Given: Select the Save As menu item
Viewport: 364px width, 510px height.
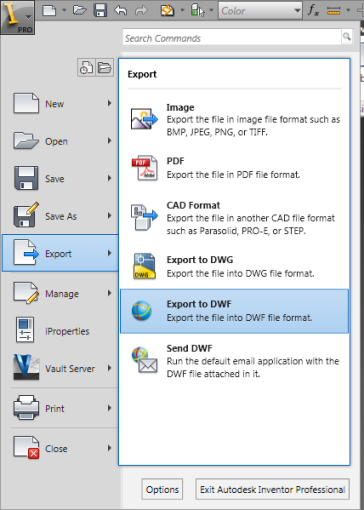Looking at the screenshot, I should [60, 216].
